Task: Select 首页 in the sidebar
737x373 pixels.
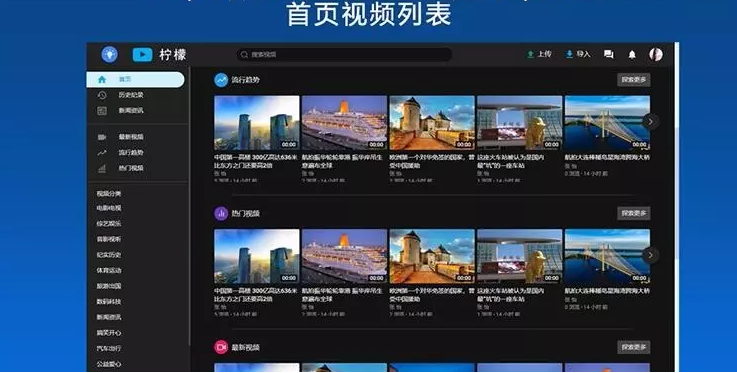Action: tap(135, 79)
